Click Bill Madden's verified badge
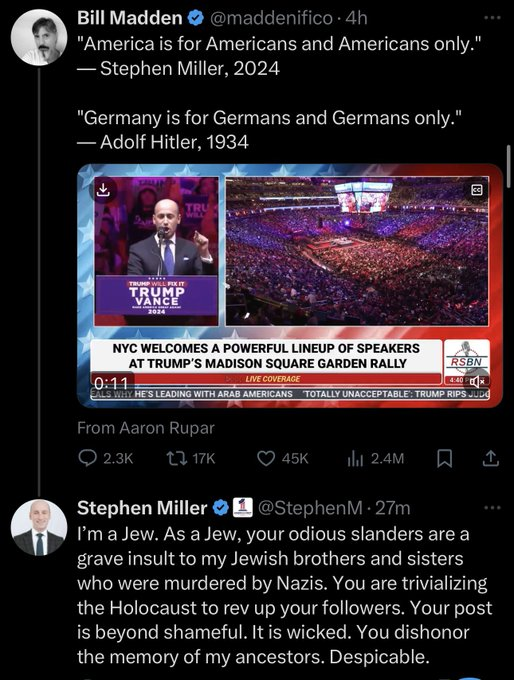The width and height of the screenshot is (514, 680). 196,18
